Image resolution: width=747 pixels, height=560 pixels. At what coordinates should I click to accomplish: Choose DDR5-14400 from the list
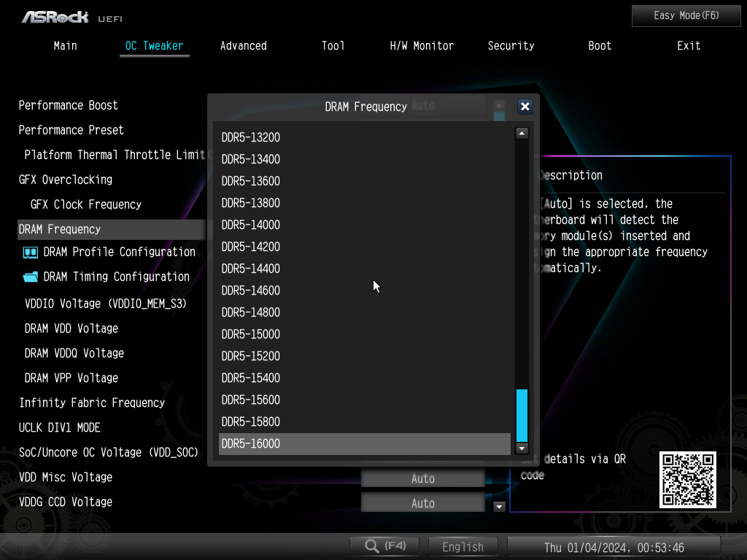point(364,268)
